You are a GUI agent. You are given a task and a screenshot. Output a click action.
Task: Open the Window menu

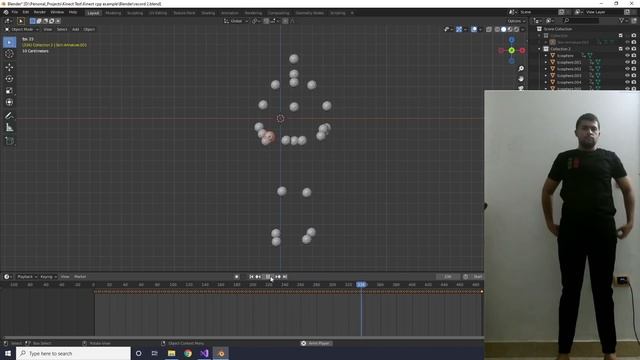[x=57, y=12]
